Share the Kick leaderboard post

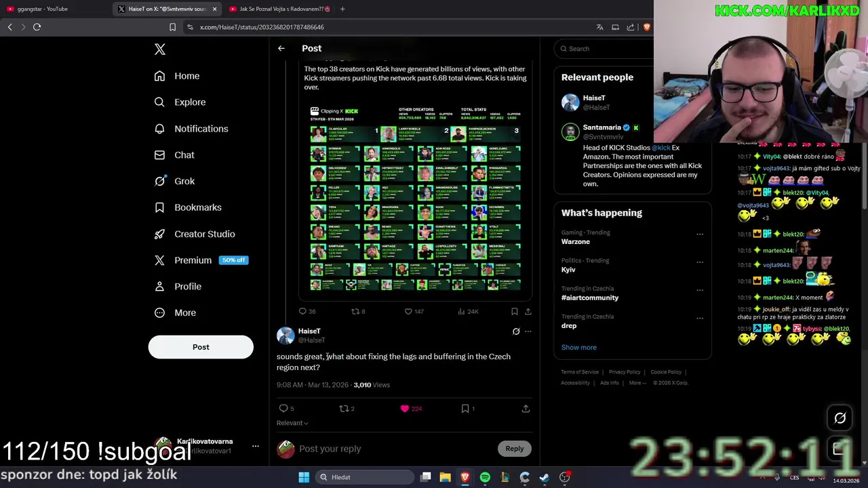(528, 312)
